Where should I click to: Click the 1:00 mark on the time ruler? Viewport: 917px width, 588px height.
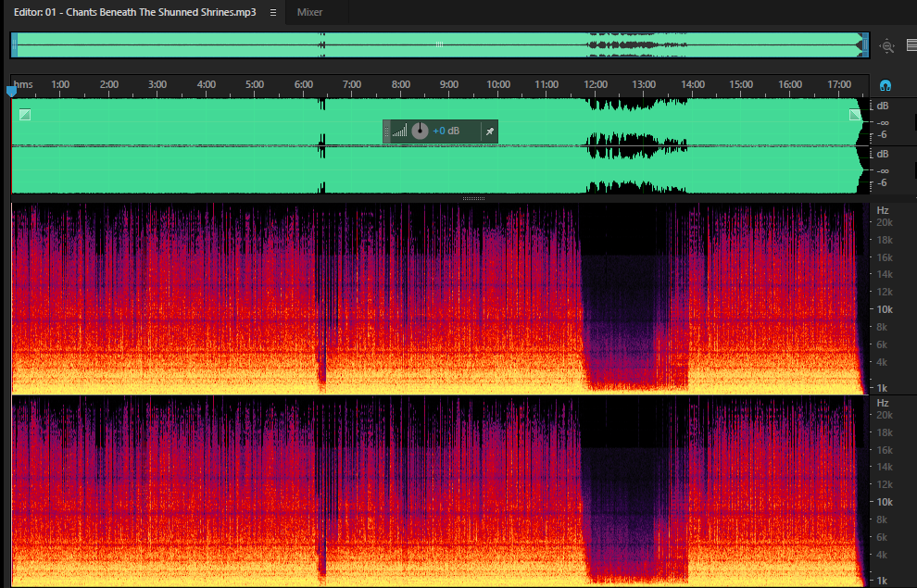click(x=60, y=85)
